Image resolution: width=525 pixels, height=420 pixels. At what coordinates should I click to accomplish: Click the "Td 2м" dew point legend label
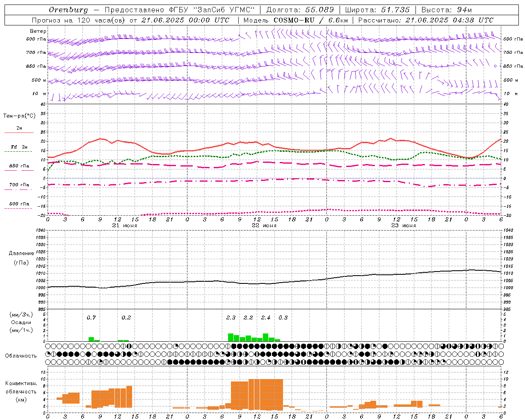(x=19, y=147)
